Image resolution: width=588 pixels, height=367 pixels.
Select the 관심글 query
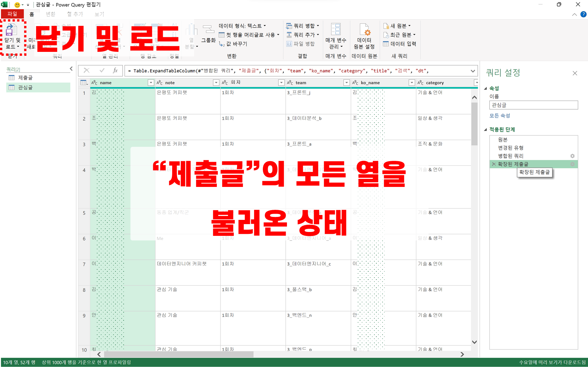[x=38, y=87]
